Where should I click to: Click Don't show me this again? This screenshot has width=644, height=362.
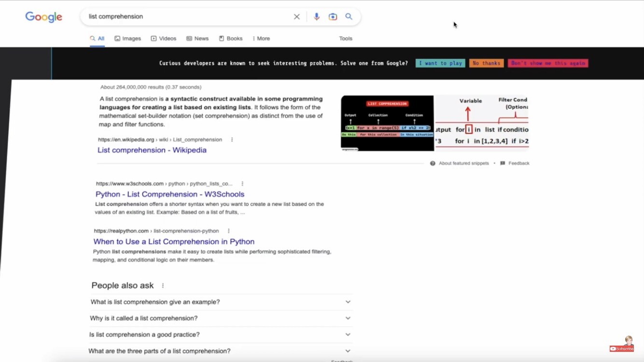click(x=548, y=63)
